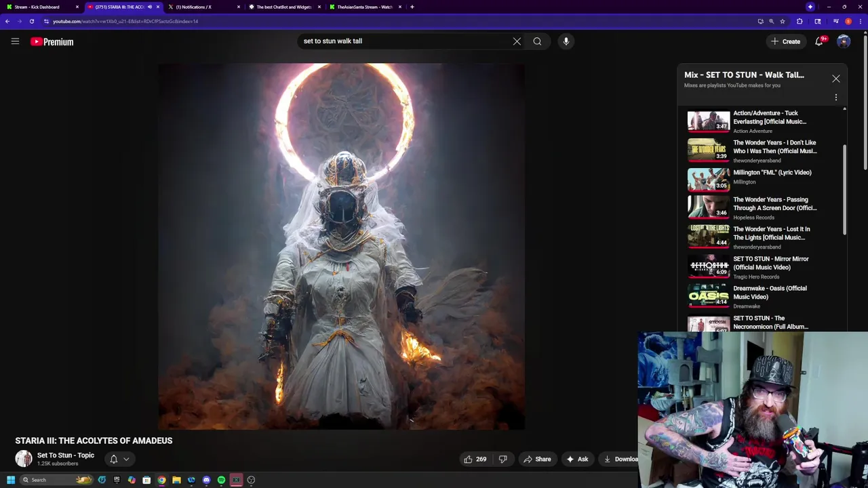Open File Explorer from taskbar
868x488 pixels.
point(176,480)
